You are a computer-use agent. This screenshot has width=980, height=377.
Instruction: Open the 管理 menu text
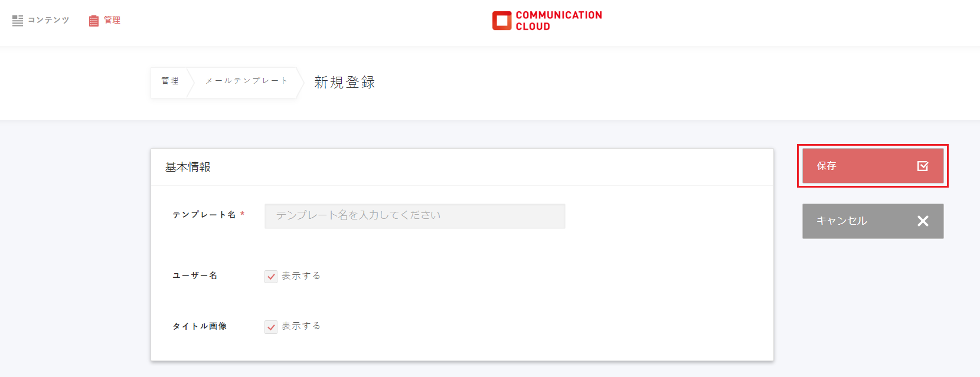pos(112,20)
